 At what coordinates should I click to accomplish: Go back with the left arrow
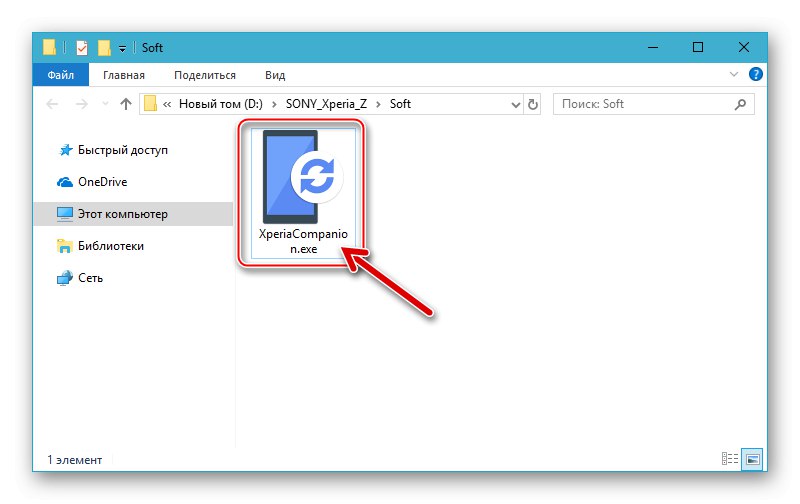click(52, 104)
